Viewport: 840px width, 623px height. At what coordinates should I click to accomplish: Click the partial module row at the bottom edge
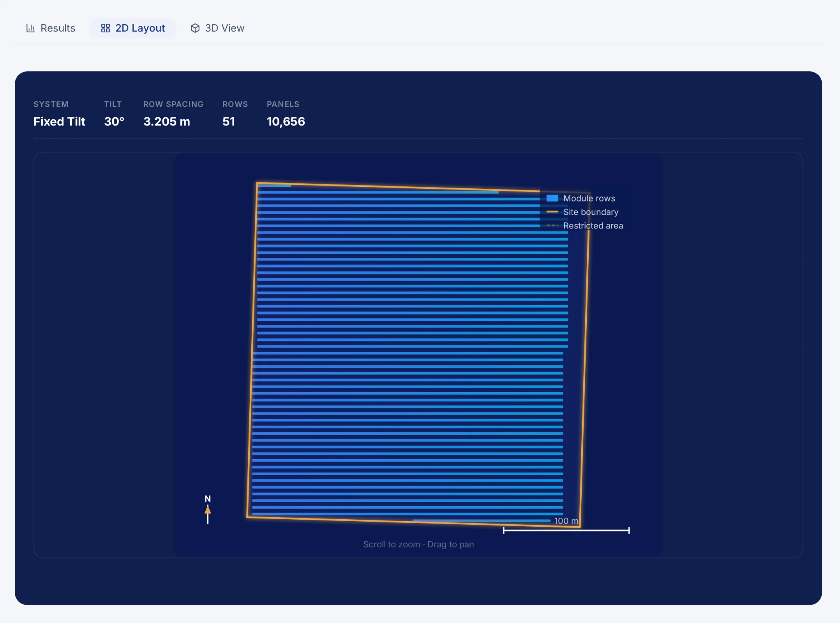click(x=482, y=520)
